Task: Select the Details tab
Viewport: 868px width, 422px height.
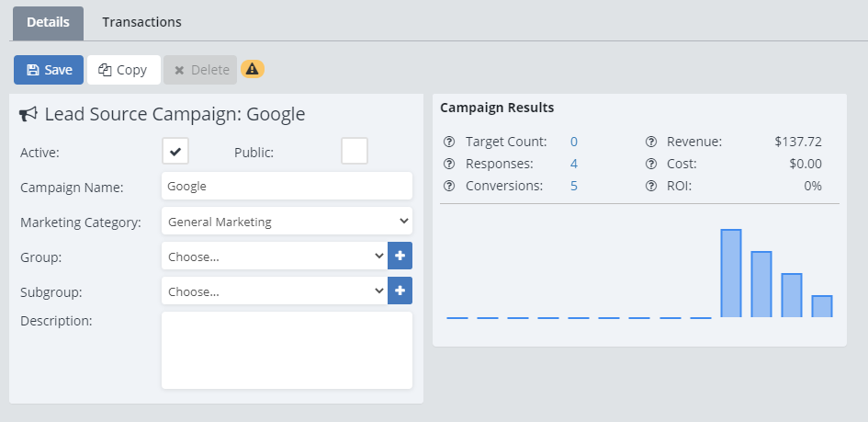Action: tap(48, 22)
